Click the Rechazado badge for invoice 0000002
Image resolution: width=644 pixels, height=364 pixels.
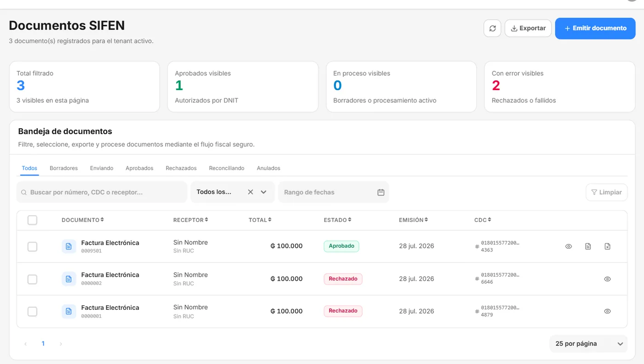click(343, 279)
